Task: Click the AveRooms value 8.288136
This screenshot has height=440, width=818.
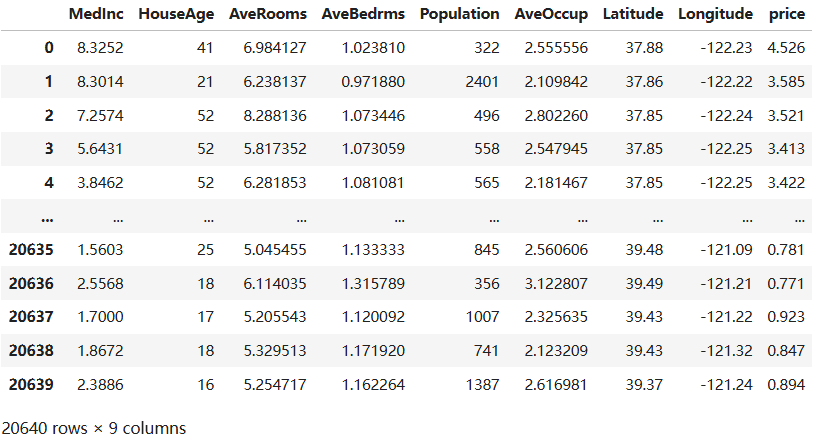Action: 275,116
